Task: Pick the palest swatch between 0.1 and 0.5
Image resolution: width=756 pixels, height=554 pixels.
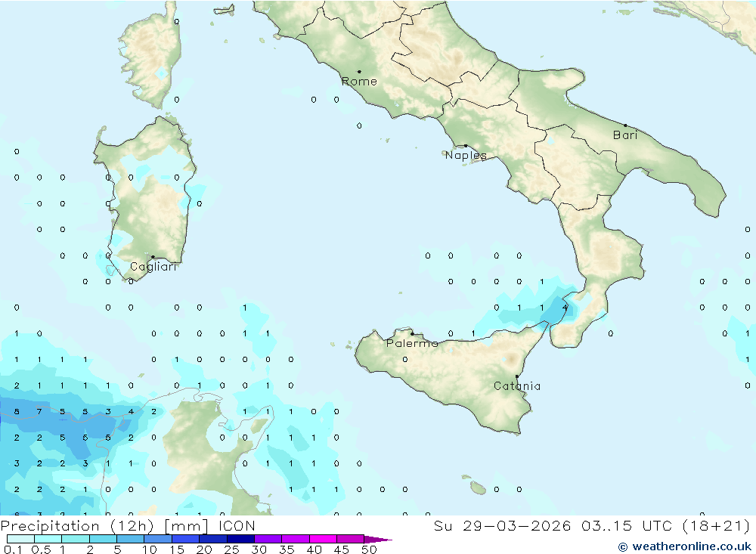Action: tap(20, 539)
